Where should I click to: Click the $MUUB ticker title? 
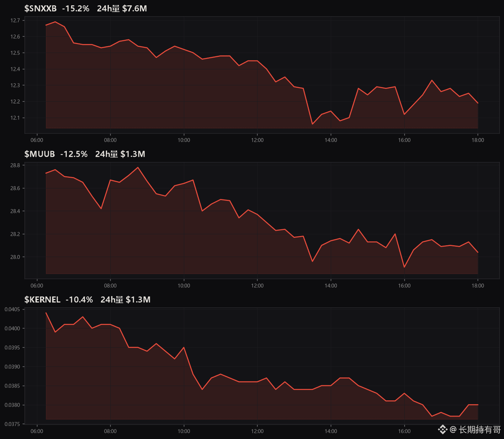point(40,154)
